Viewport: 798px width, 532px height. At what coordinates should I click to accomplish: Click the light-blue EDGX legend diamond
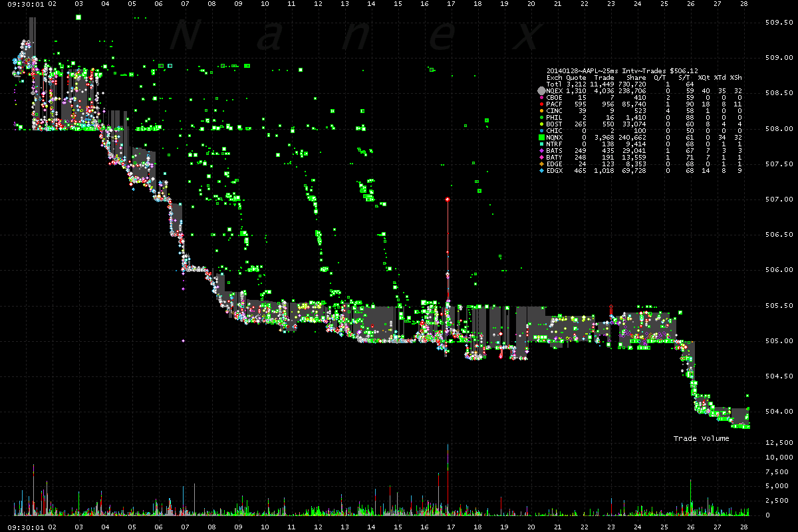pos(541,171)
